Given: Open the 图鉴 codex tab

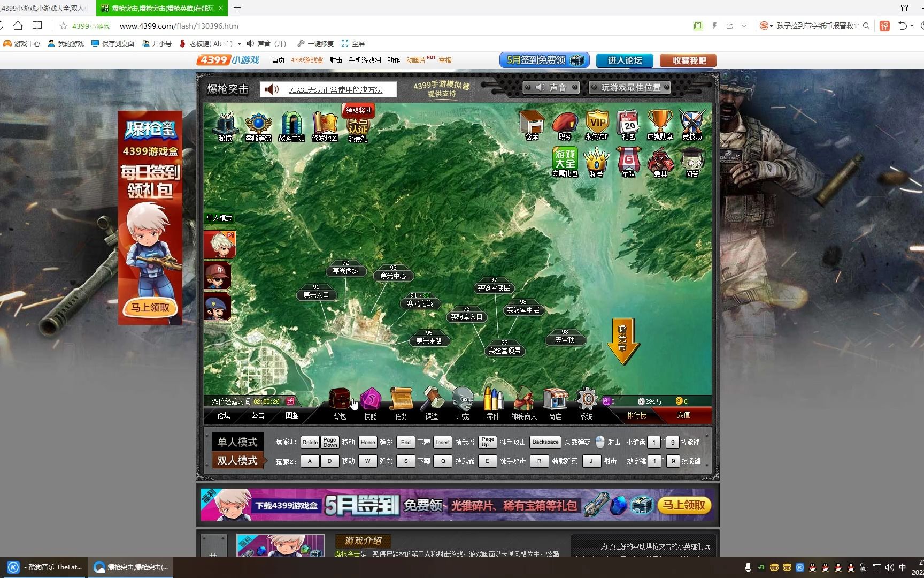Looking at the screenshot, I should pos(292,415).
